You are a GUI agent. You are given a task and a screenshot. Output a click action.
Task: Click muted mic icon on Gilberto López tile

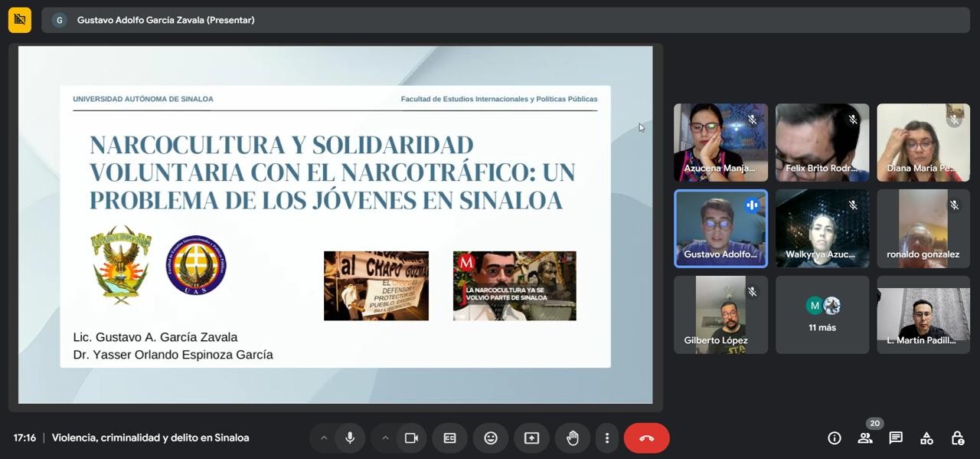coord(752,292)
